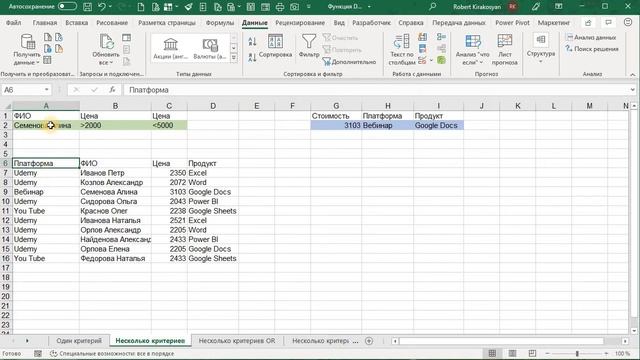Click the smiley feedback icon
The width and height of the screenshot is (640, 360).
(628, 23)
